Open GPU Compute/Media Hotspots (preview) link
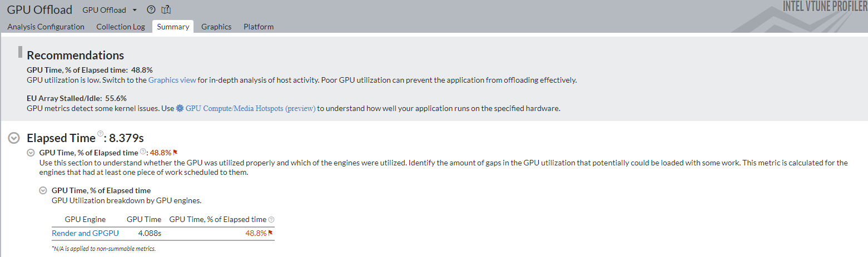 [250, 109]
